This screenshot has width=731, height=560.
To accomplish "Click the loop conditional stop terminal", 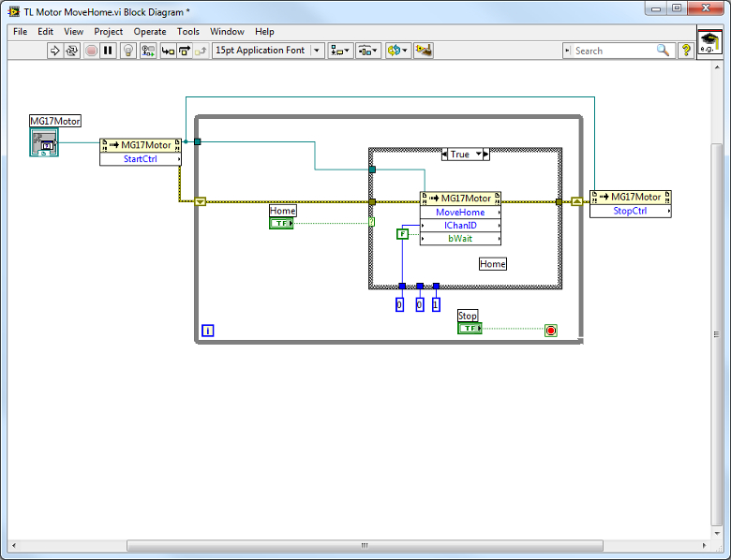I will (550, 331).
